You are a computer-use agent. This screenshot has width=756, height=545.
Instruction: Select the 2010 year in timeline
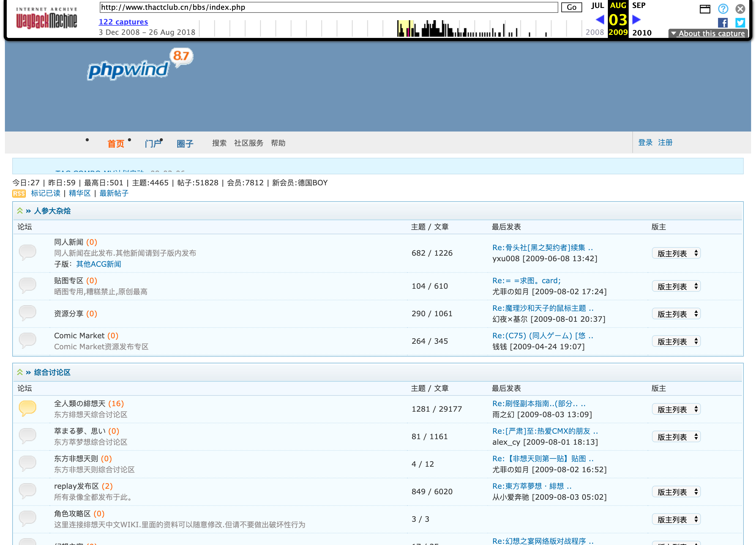(x=642, y=33)
